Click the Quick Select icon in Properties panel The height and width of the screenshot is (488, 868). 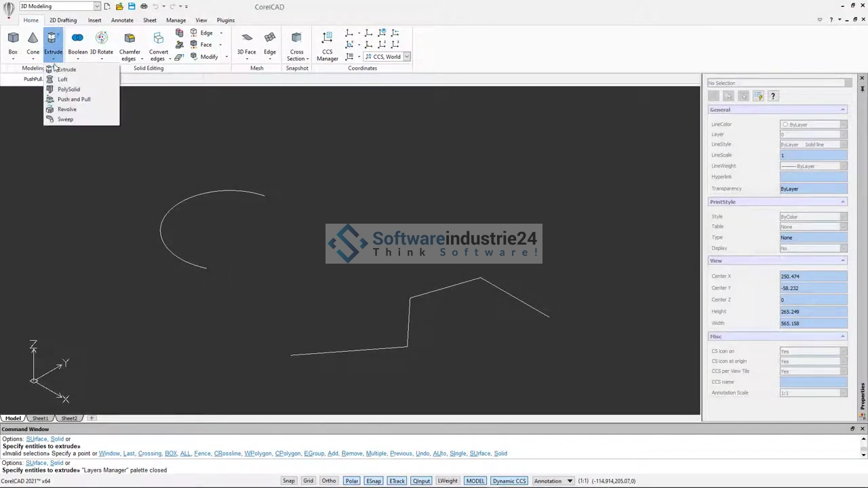[758, 96]
